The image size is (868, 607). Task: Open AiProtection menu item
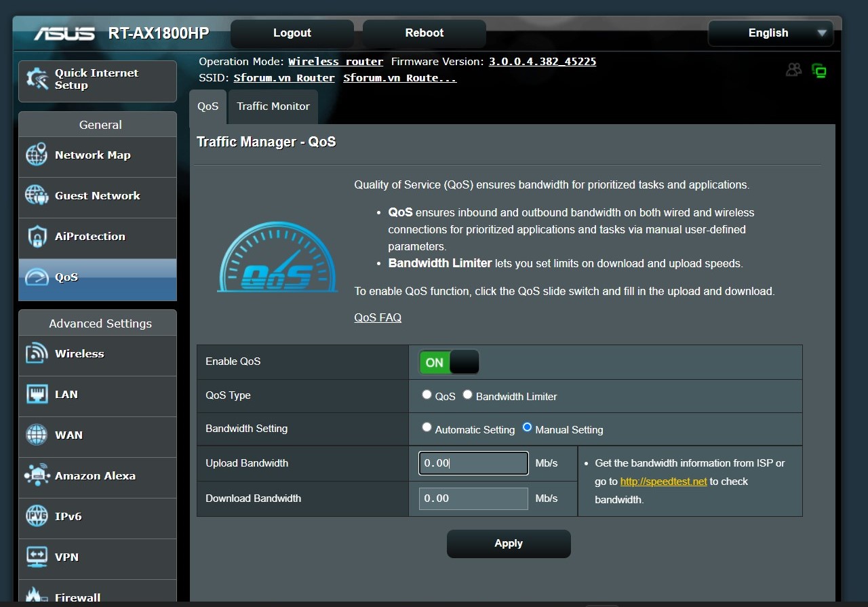pyautogui.click(x=98, y=237)
